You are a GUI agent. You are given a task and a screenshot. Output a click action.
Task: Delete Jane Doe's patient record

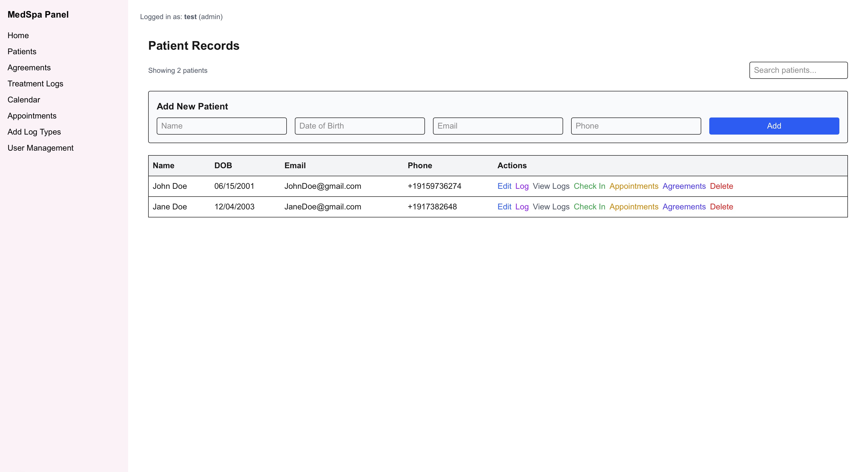click(x=721, y=207)
